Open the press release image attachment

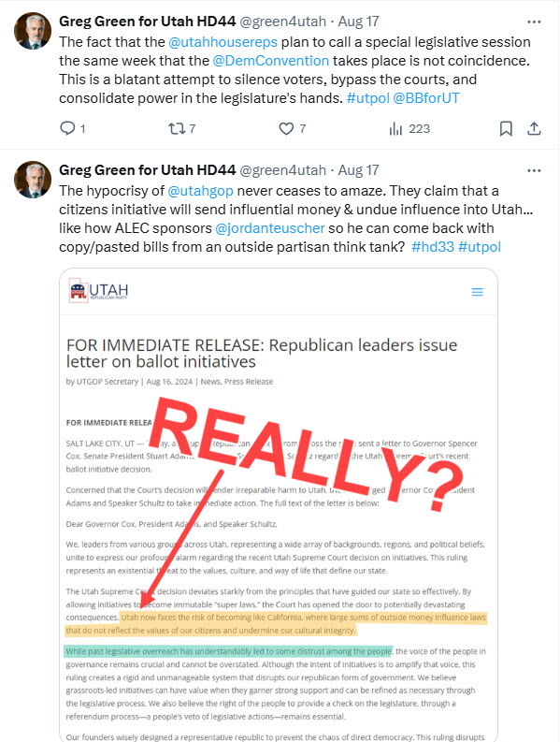pyautogui.click(x=279, y=505)
